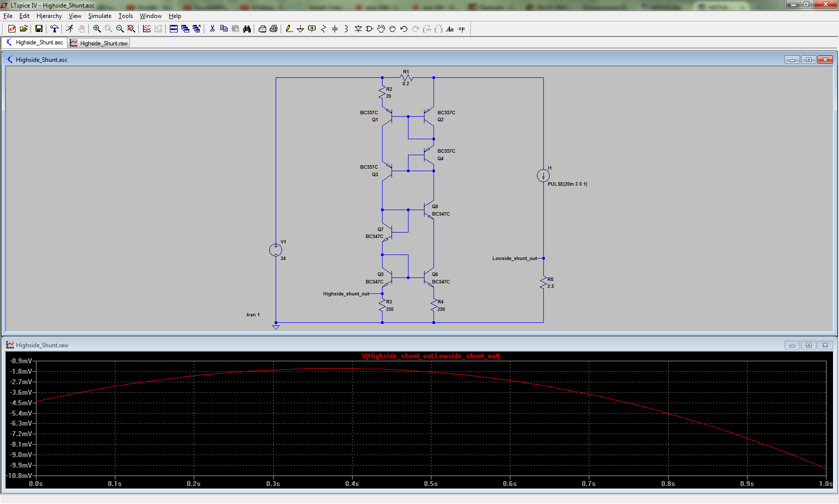
Task: Select the move hand tool
Action: point(381,29)
